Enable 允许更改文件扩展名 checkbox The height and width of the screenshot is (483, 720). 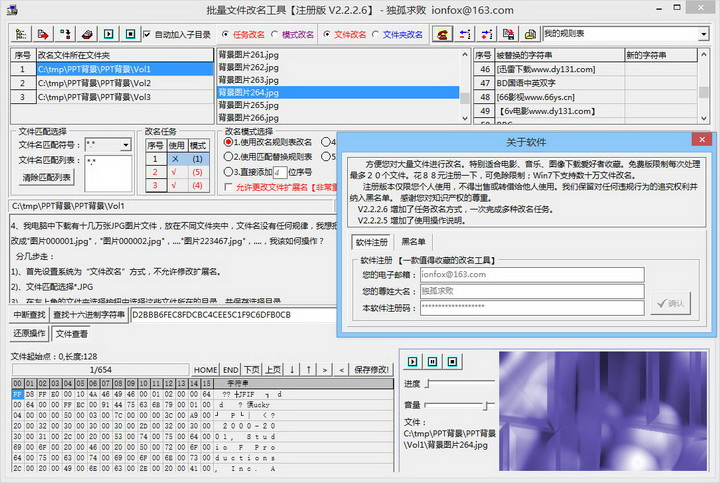pos(228,187)
